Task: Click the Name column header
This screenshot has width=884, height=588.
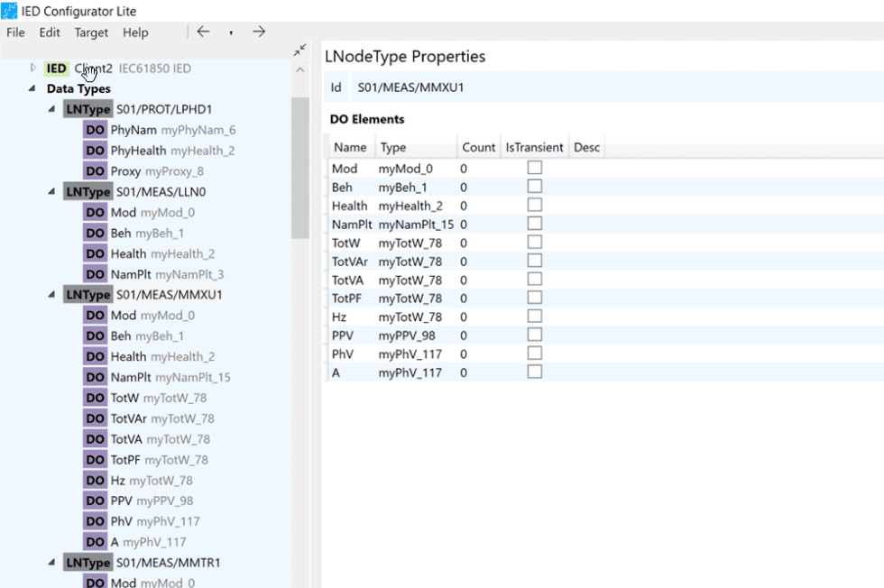Action: 350,146
